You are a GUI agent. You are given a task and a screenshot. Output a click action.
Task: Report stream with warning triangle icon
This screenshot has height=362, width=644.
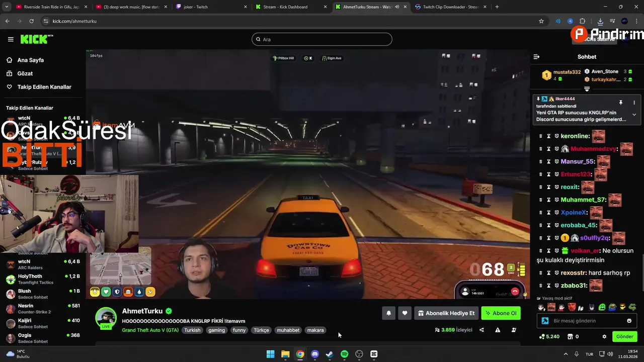(498, 330)
